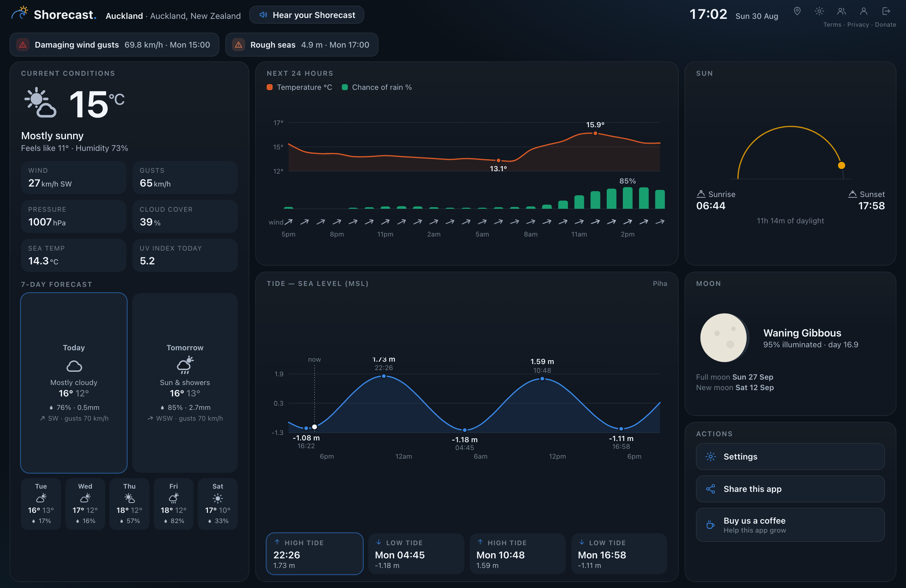906x588 pixels.
Task: Click the Settings gear icon in Actions
Action: [710, 456]
